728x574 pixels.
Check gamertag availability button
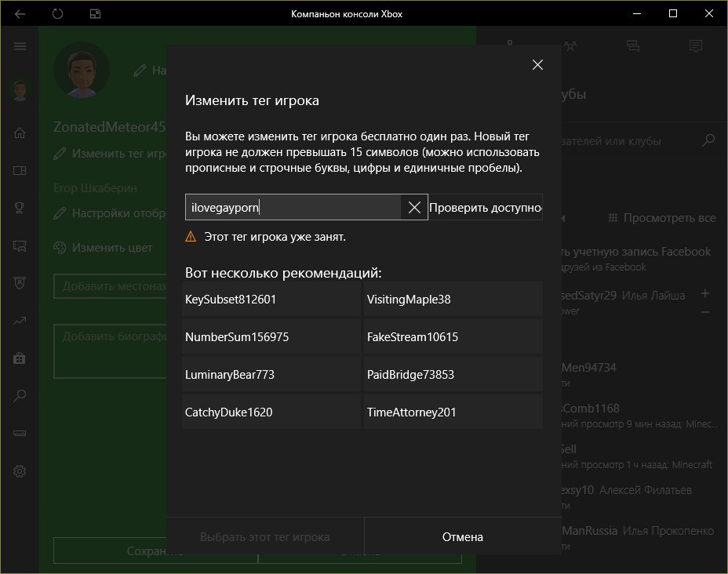coord(485,208)
